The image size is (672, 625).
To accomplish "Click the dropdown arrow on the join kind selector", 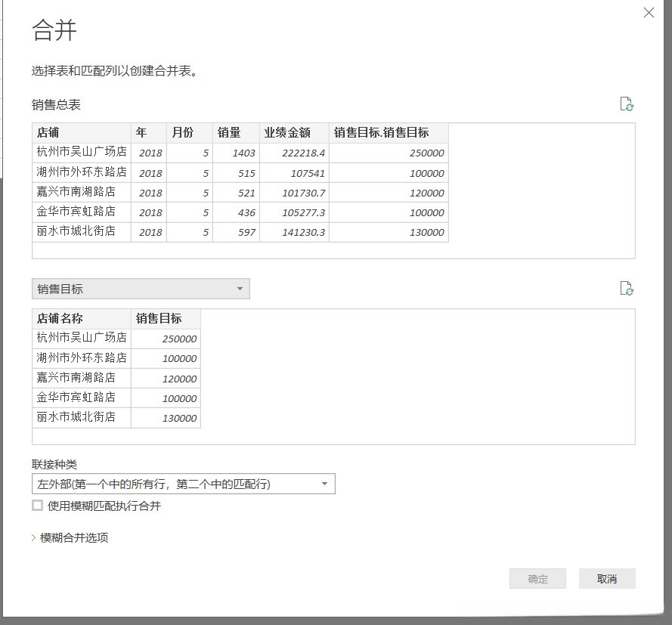I will click(325, 484).
